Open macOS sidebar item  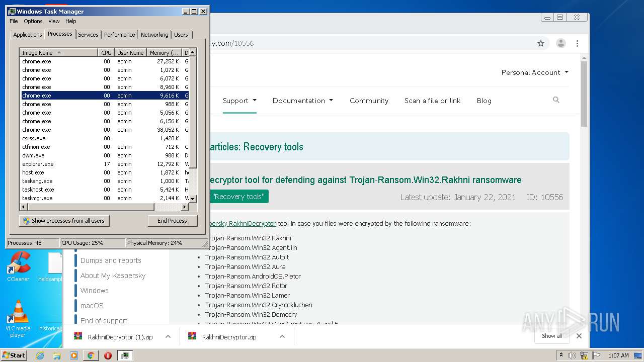92,306
